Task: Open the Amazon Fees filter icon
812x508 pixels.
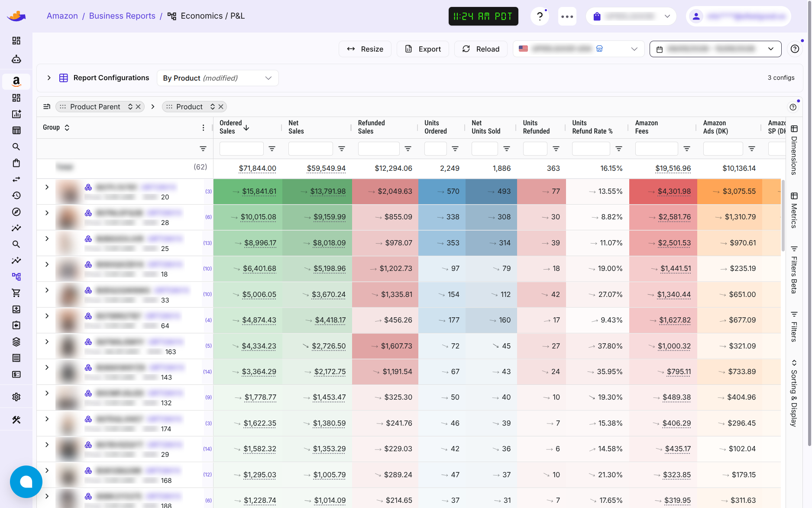Action: (x=687, y=149)
